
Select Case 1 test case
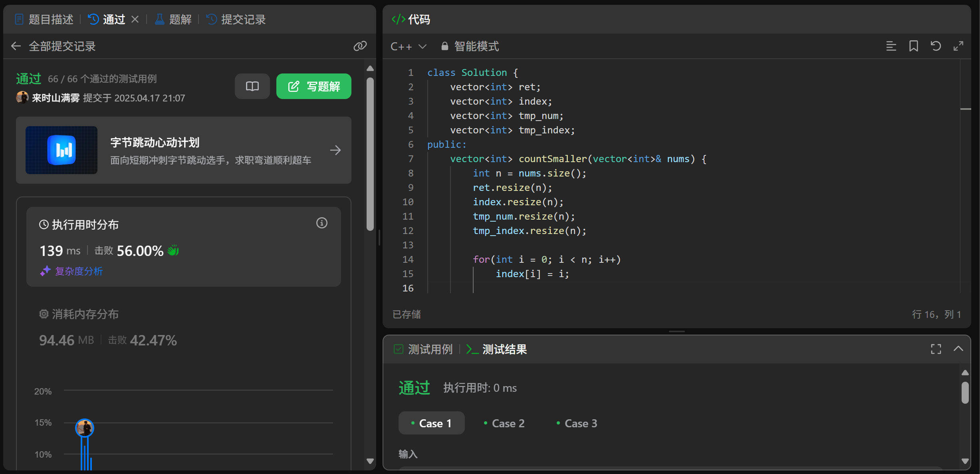(431, 423)
